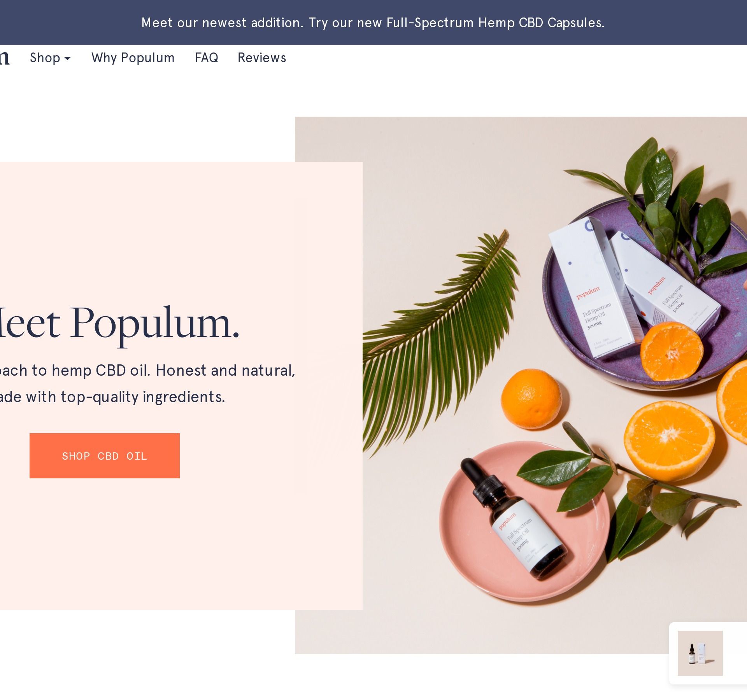This screenshot has height=700, width=747.
Task: Open the Reviews page
Action: pyautogui.click(x=262, y=58)
